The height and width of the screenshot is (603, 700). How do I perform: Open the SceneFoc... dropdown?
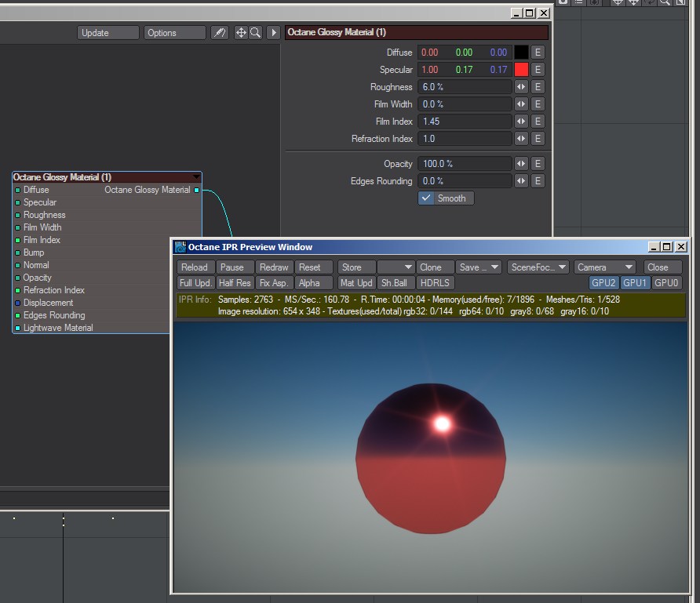click(538, 267)
